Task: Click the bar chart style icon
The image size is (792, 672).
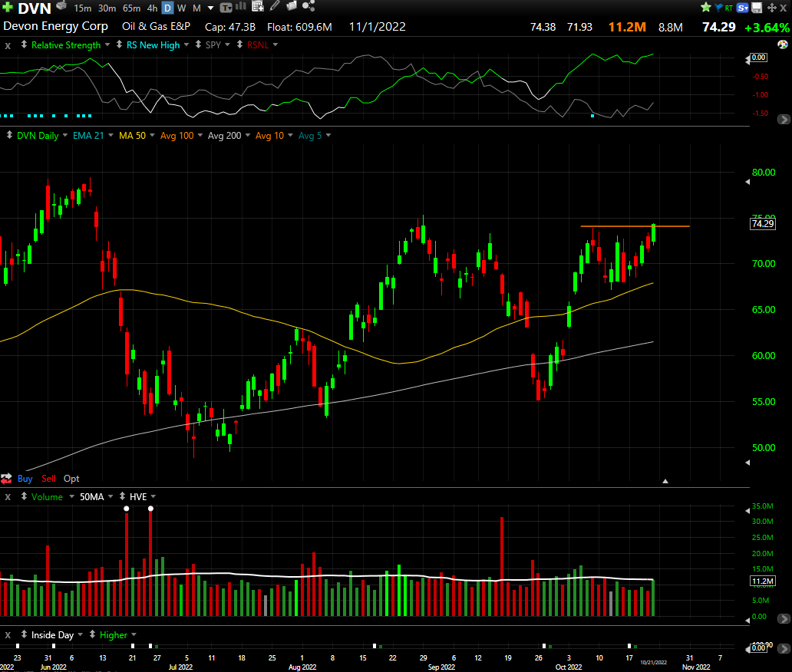Action: point(241,7)
